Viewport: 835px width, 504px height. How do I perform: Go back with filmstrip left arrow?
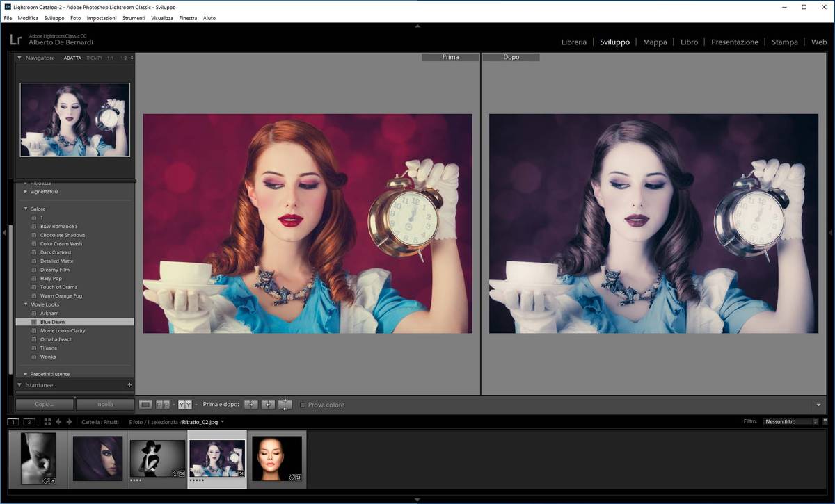click(x=58, y=422)
